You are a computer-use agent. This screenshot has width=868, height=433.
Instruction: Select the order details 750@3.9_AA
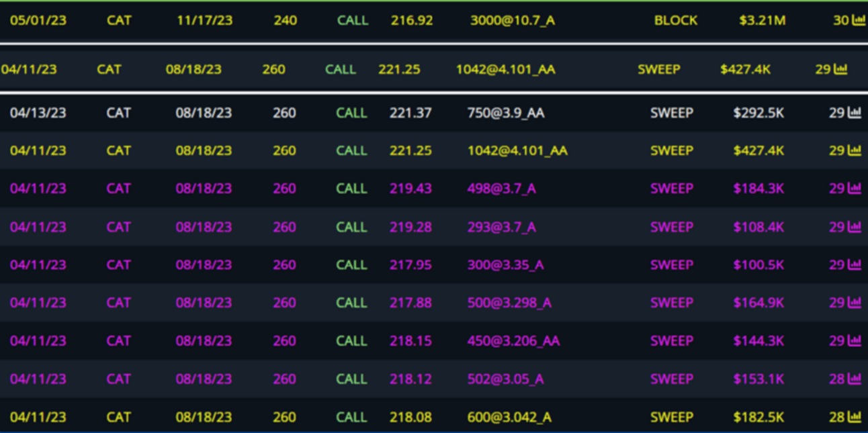(x=506, y=113)
